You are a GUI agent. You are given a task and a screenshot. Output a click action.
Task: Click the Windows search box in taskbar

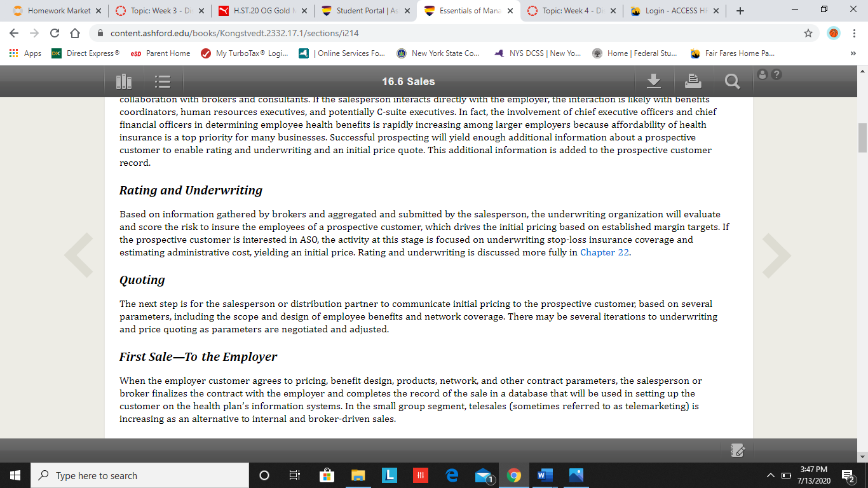click(x=140, y=475)
